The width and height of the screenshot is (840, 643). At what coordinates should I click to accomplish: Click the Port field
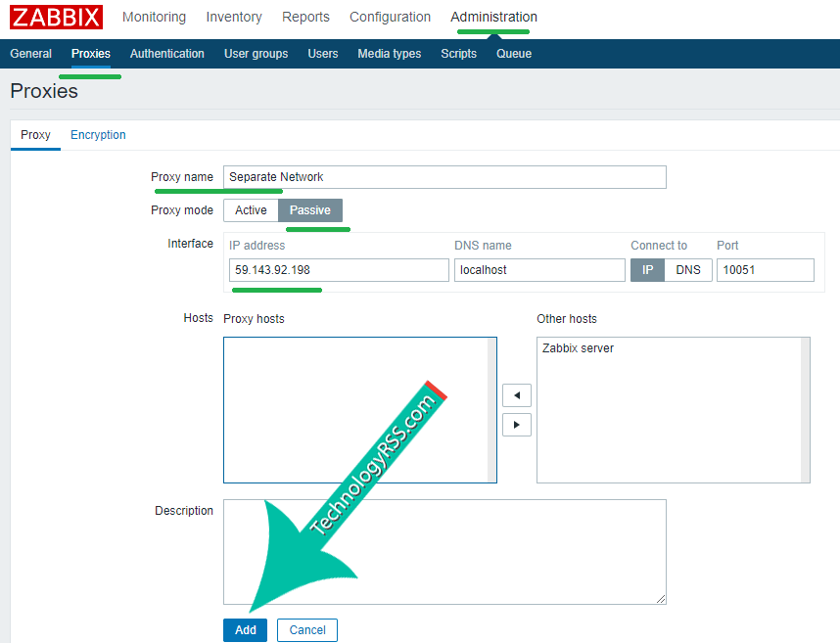[765, 270]
